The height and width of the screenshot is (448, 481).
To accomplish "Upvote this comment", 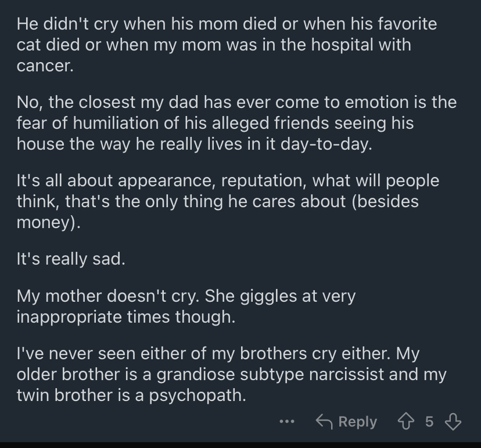I will click(406, 422).
